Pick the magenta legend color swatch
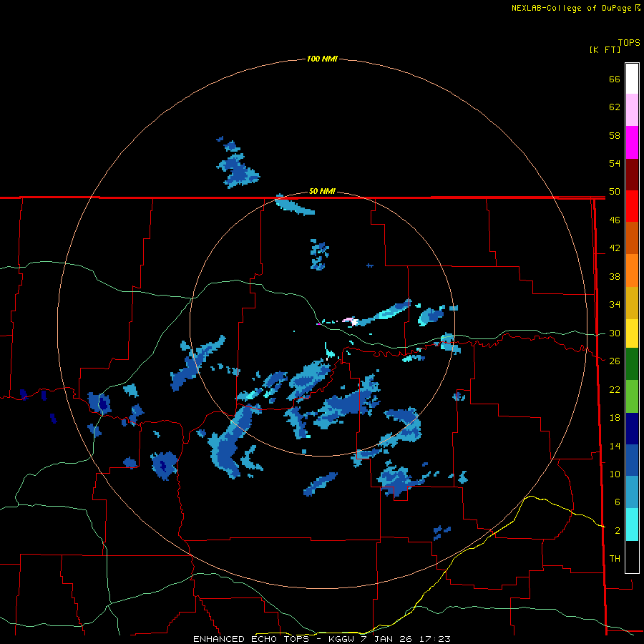The height and width of the screenshot is (644, 644). [x=632, y=142]
